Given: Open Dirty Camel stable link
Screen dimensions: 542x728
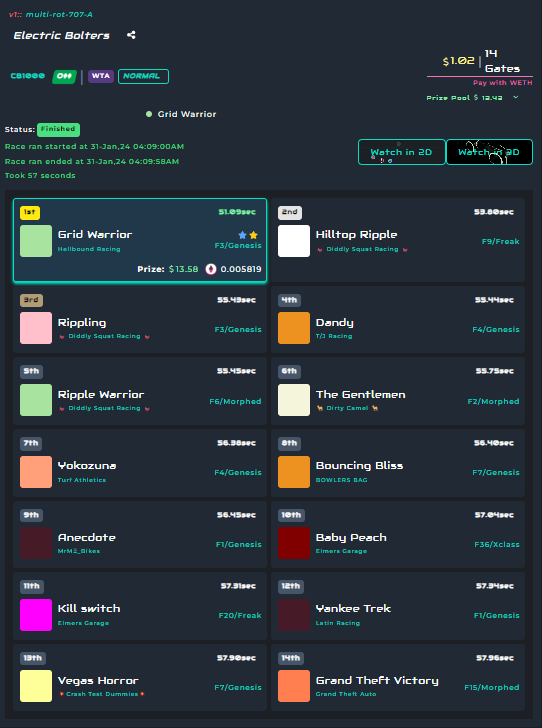Looking at the screenshot, I should [x=347, y=408].
